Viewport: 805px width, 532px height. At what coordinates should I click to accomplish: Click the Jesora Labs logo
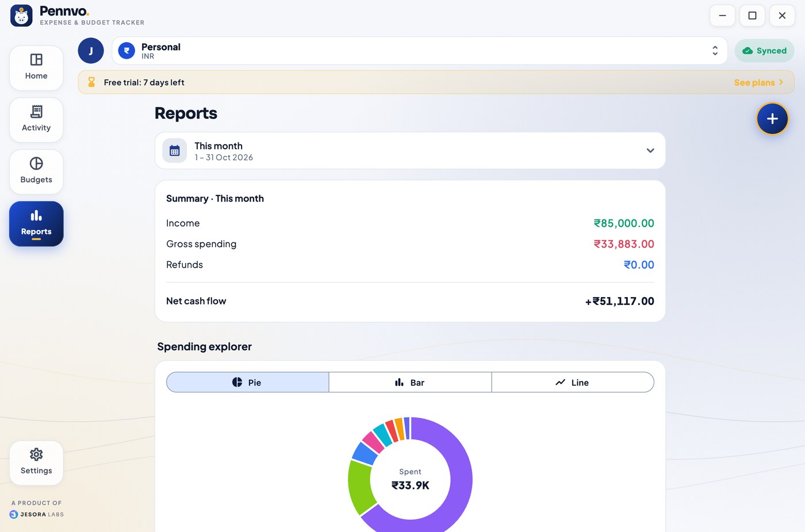(x=37, y=514)
